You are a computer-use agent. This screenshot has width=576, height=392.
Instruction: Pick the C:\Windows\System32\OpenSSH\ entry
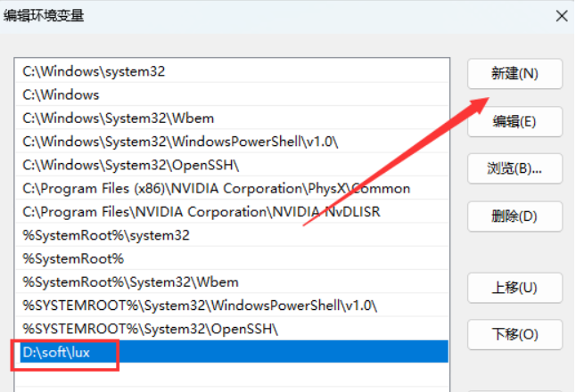tap(131, 165)
